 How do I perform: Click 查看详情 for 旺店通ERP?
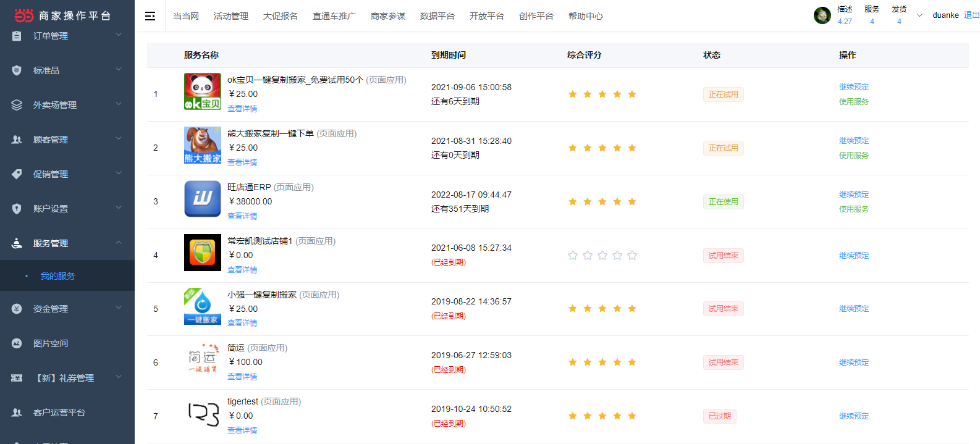pyautogui.click(x=242, y=216)
